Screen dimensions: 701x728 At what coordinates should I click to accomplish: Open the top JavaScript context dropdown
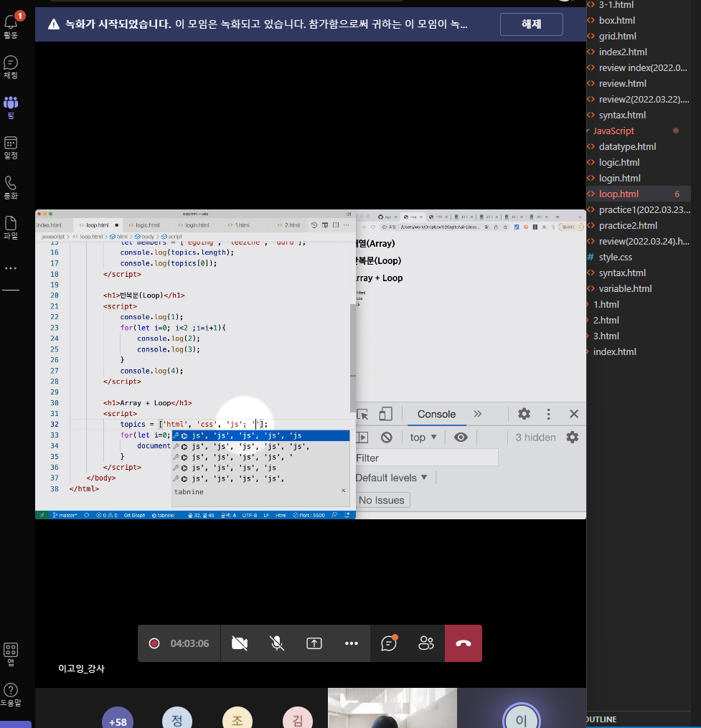[423, 438]
